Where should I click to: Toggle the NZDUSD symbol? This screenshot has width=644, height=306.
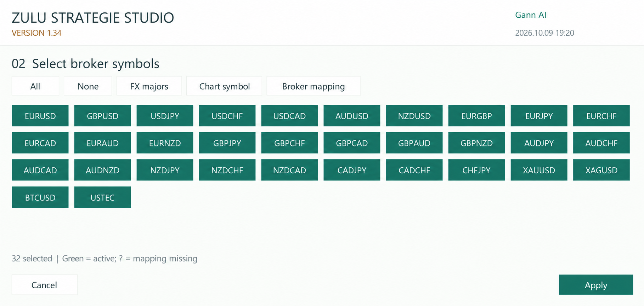point(414,116)
